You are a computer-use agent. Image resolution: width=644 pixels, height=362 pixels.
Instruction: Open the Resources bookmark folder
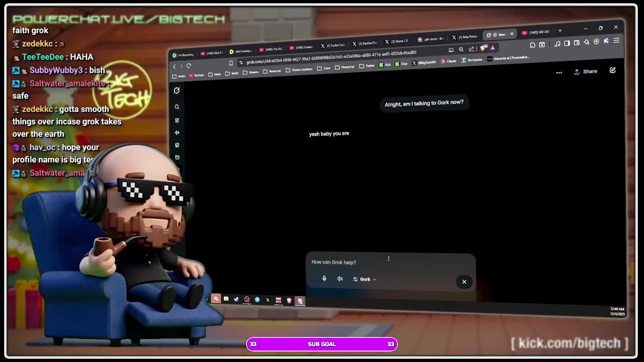coord(272,71)
